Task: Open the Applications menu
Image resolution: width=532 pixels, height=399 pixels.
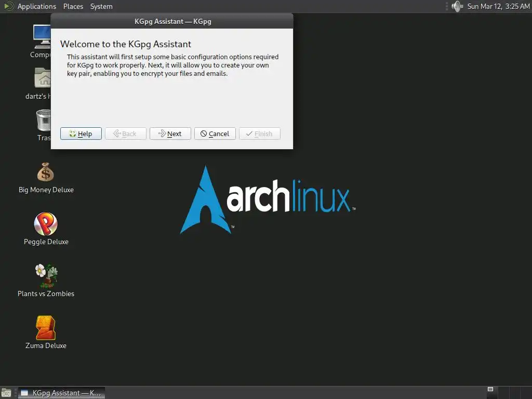Action: click(37, 6)
